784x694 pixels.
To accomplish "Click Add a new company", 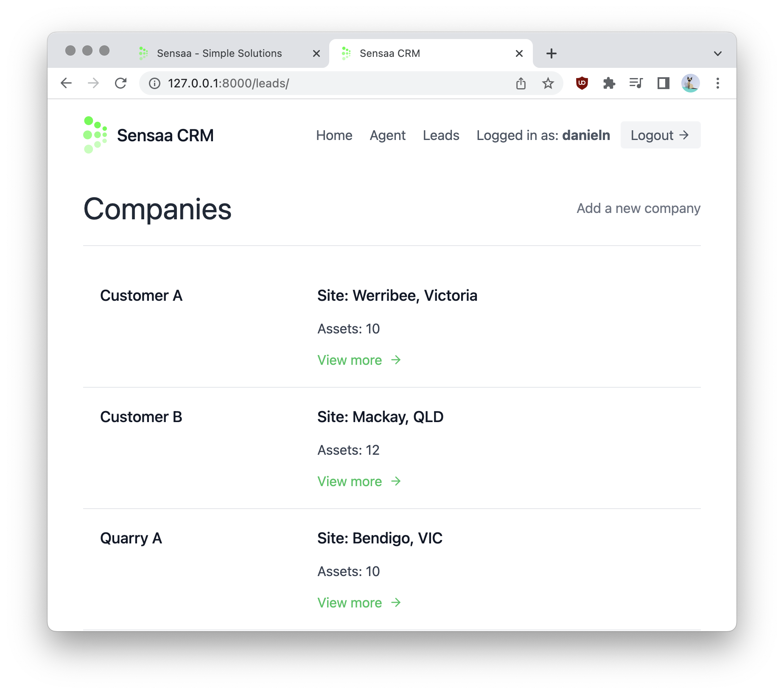I will (638, 208).
